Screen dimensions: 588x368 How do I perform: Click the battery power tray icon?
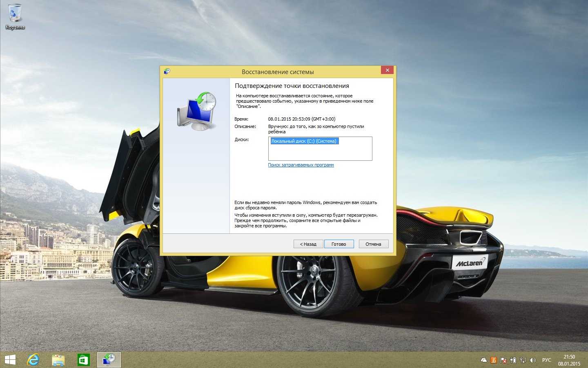click(x=513, y=360)
